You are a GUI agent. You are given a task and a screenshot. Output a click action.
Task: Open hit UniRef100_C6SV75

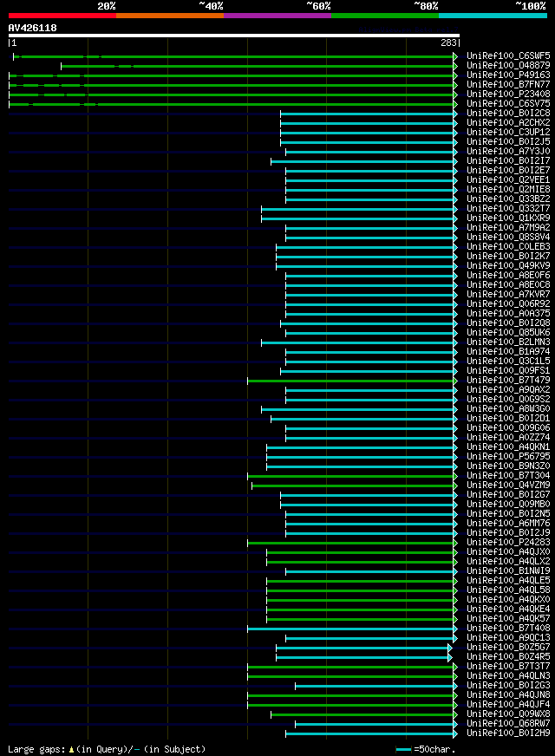pyautogui.click(x=508, y=104)
